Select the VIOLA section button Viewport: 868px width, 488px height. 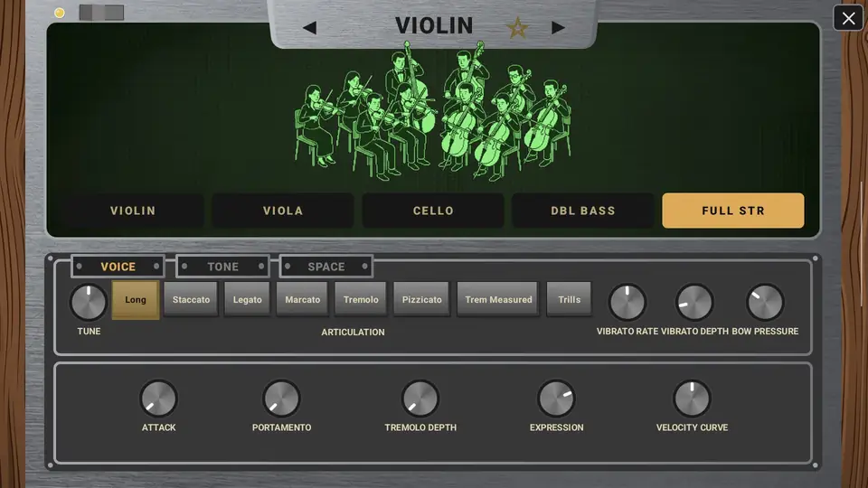tap(283, 211)
